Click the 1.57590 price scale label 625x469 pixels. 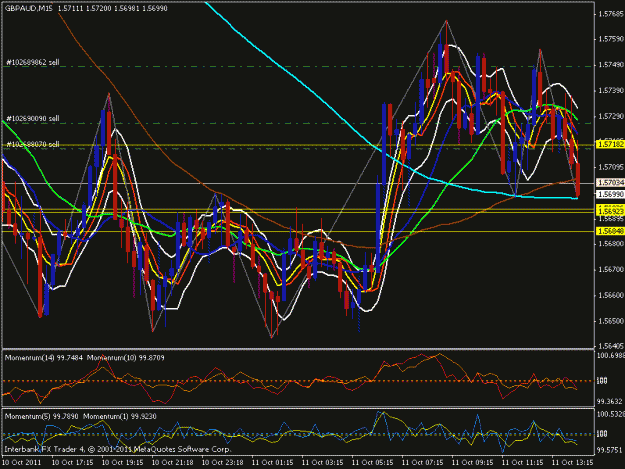611,39
